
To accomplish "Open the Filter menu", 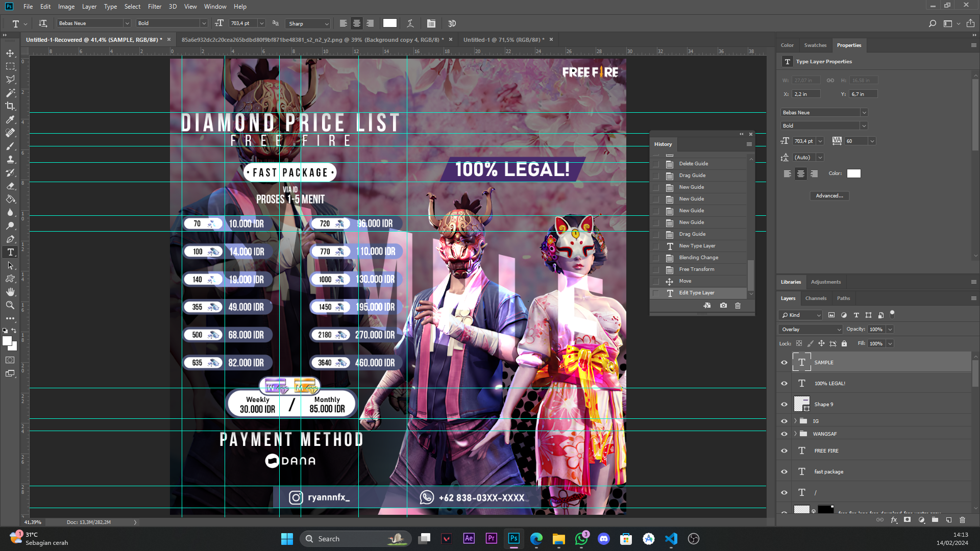I will (154, 7).
